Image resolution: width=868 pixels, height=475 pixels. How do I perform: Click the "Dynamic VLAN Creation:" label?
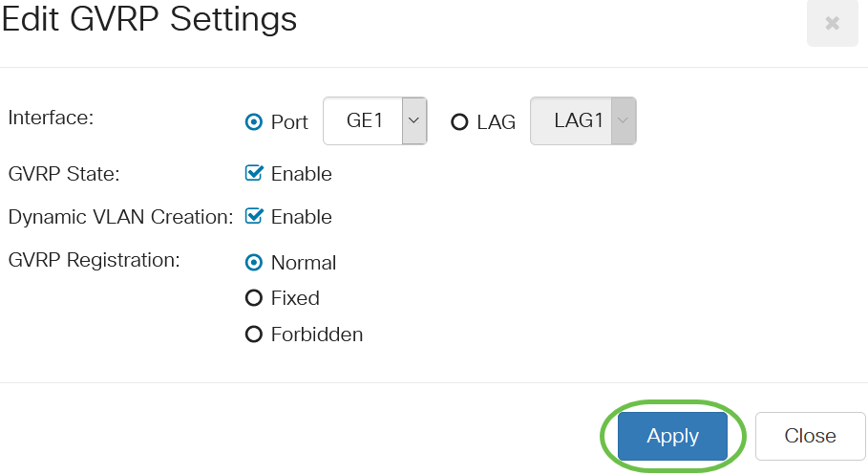pyautogui.click(x=120, y=217)
